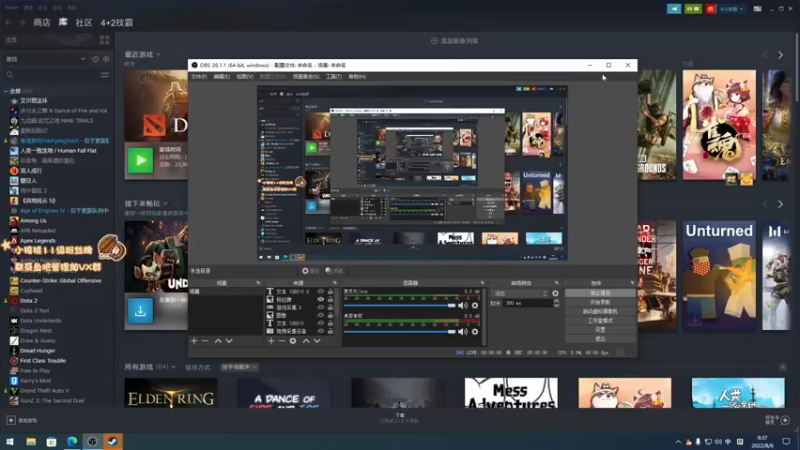Click 停止推流 button in OBS
The image size is (800, 450).
pos(600,293)
